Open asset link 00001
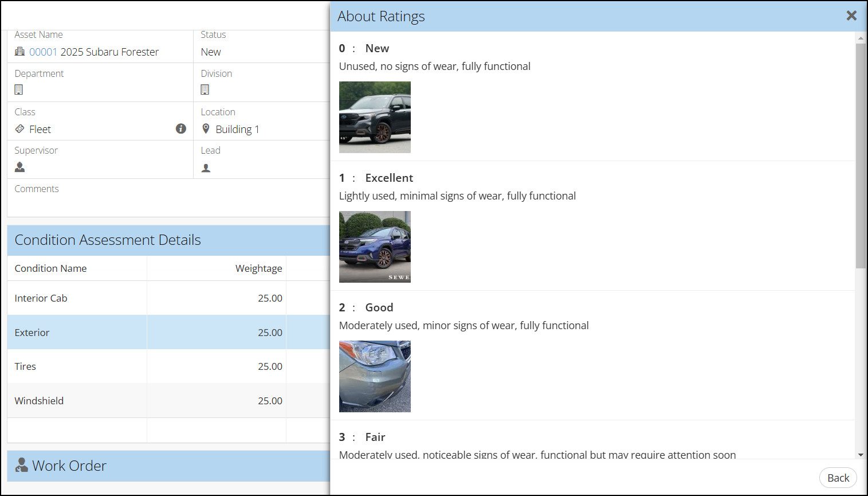 [x=43, y=52]
